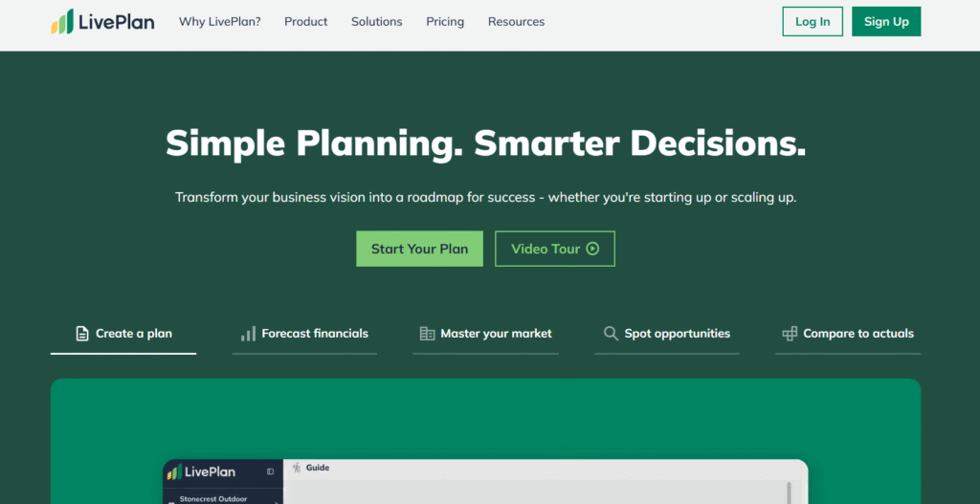Open the Product navigation menu
The image size is (980, 504).
click(305, 22)
